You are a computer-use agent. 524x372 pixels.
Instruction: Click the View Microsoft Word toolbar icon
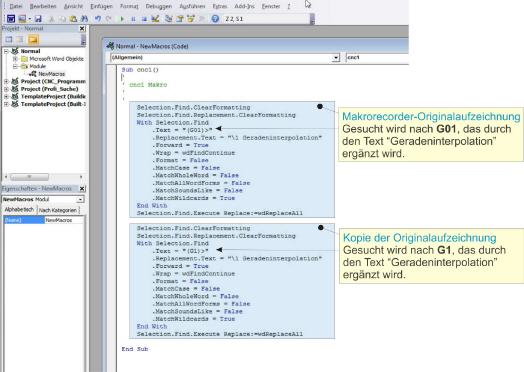pyautogui.click(x=11, y=19)
